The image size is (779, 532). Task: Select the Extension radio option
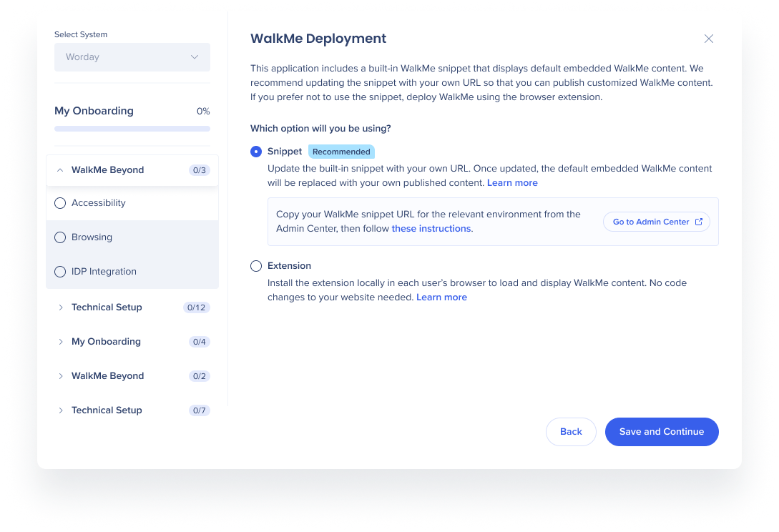tap(256, 266)
